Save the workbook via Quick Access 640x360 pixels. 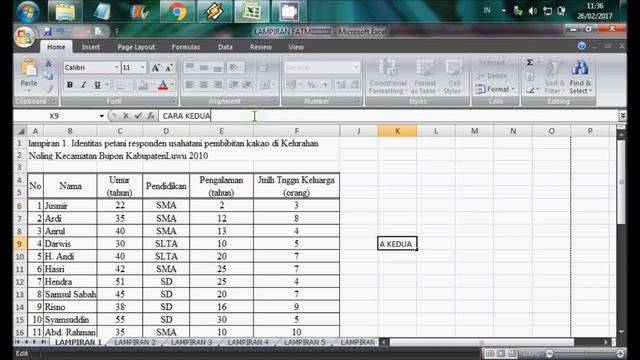coord(47,31)
